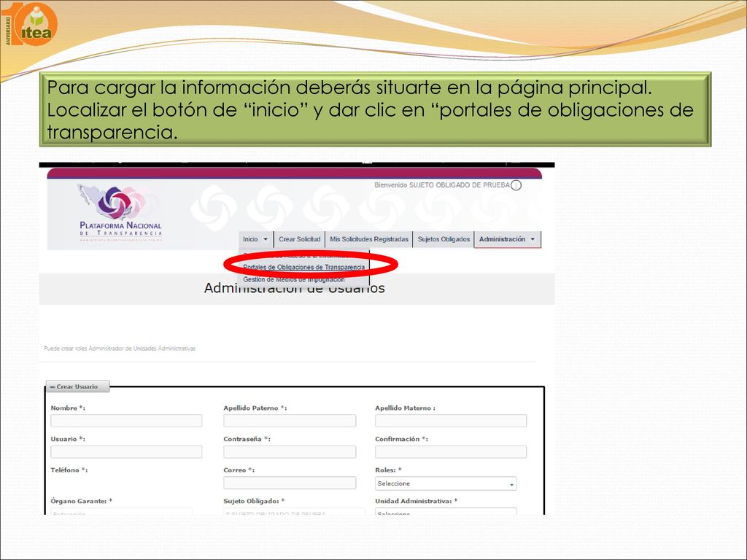Open the Sujetos Obligados tab
Image resolution: width=747 pixels, height=560 pixels.
[x=444, y=239]
